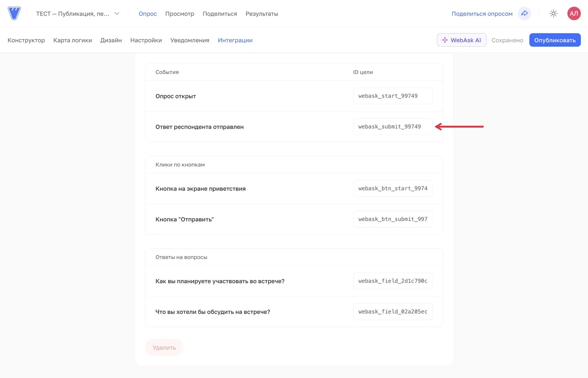Click the "ID цели" column header

coord(363,72)
